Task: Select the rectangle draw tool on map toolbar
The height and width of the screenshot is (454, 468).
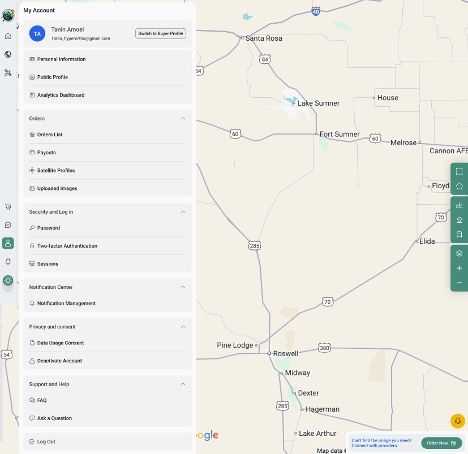Action: click(x=459, y=172)
